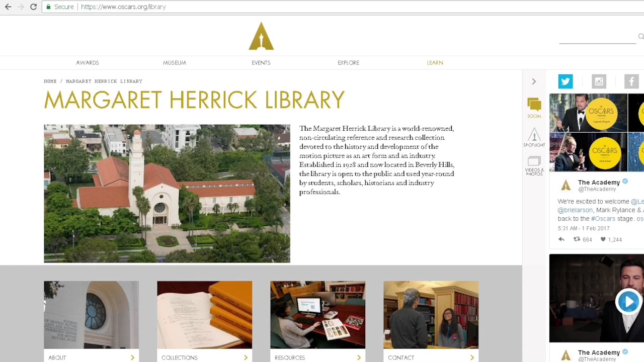Image resolution: width=644 pixels, height=362 pixels.
Task: Select the Facebook feed tab
Action: tap(631, 81)
